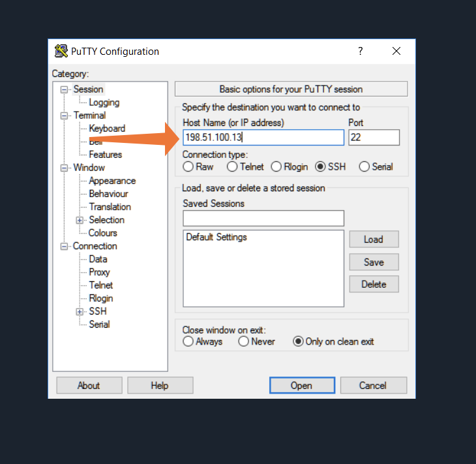This screenshot has height=464, width=476.
Task: Select Default Settings in the sessions list
Action: tap(216, 238)
